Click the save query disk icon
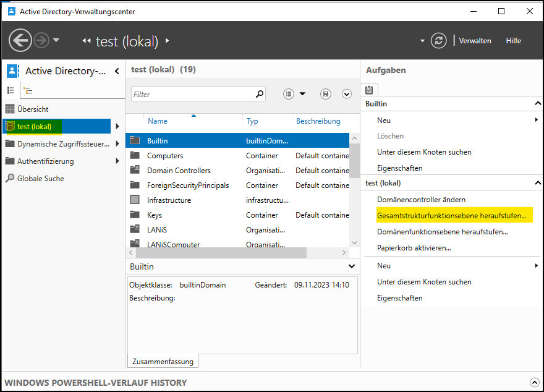The image size is (544, 392). [325, 94]
